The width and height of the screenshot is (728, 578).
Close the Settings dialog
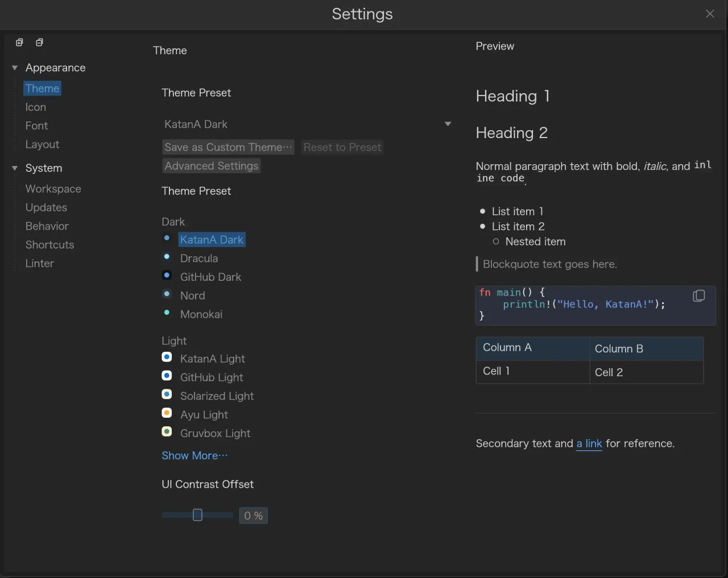click(x=710, y=14)
